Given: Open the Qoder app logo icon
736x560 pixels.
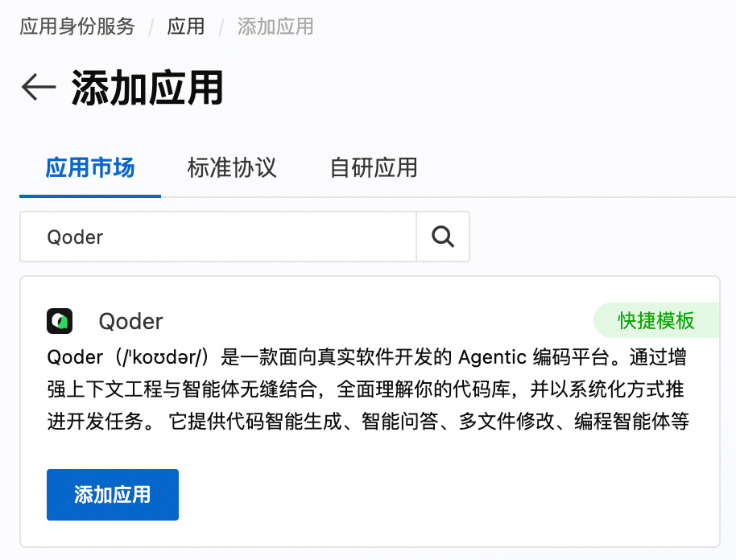Looking at the screenshot, I should tap(60, 321).
